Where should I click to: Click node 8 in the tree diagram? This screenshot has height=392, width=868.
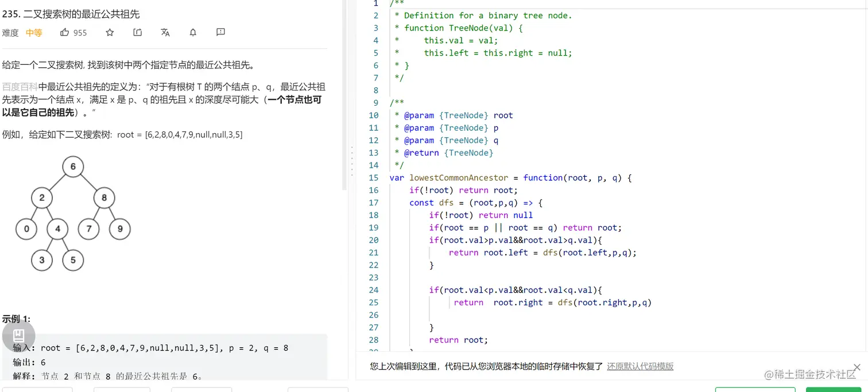click(x=104, y=198)
